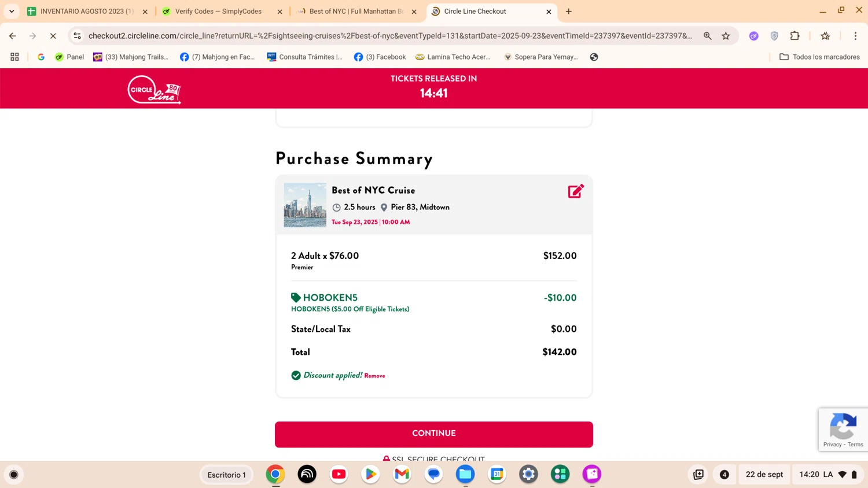The image size is (868, 488).
Task: Switch to INVENTARIO AGOSTO 2023 tab
Action: click(88, 12)
